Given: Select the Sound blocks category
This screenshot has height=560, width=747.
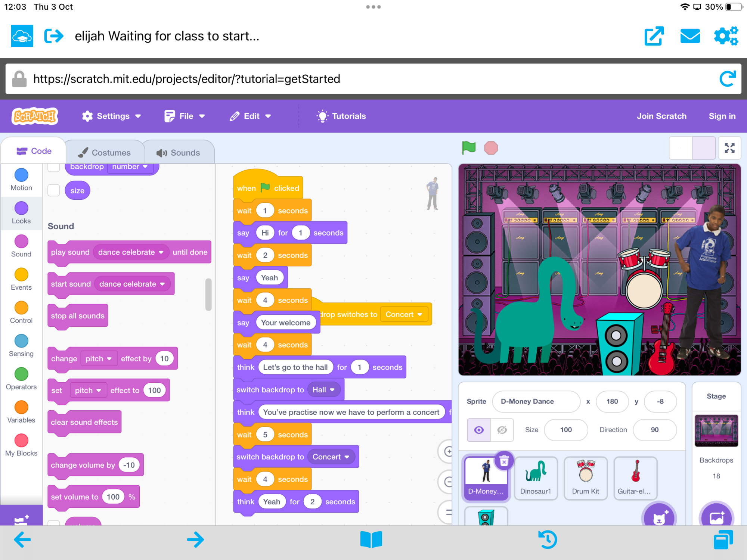Looking at the screenshot, I should pos(21,246).
